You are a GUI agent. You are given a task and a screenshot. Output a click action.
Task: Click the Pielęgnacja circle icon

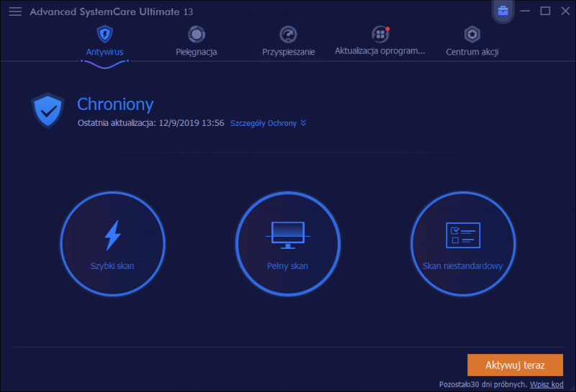click(197, 35)
